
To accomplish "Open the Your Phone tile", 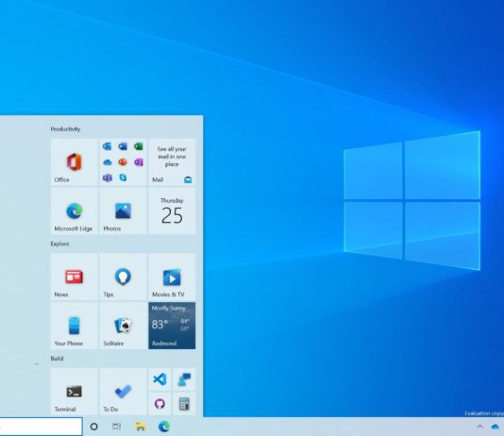I will 75,326.
